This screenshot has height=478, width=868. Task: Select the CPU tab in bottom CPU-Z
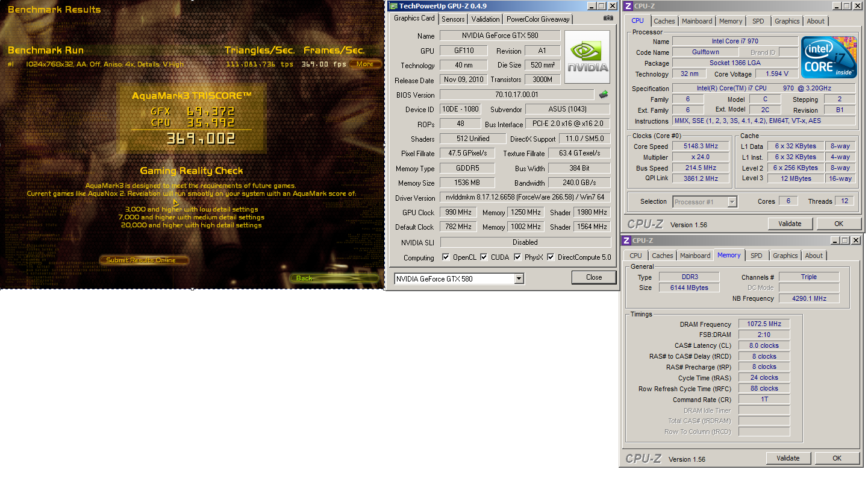click(x=635, y=256)
